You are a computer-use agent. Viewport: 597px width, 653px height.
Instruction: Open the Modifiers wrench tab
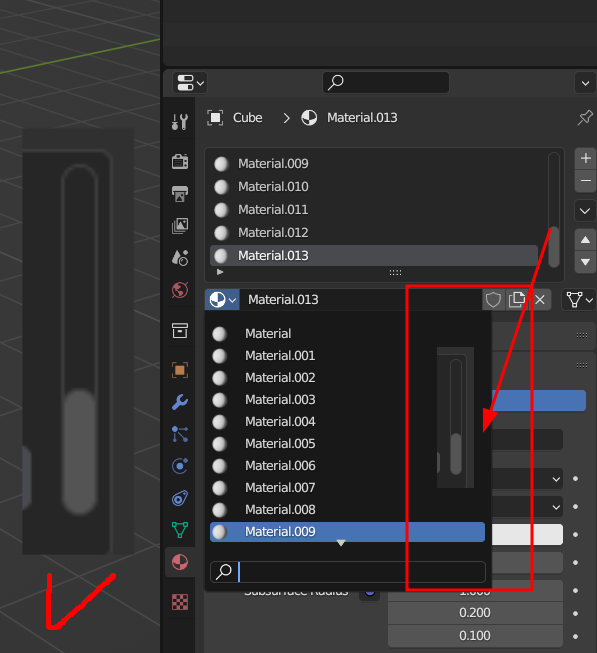(180, 402)
